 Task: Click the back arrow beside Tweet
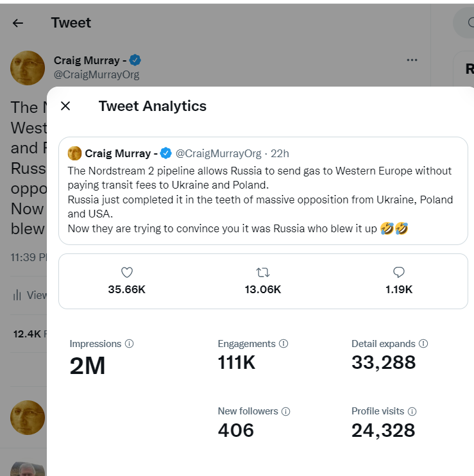(18, 23)
